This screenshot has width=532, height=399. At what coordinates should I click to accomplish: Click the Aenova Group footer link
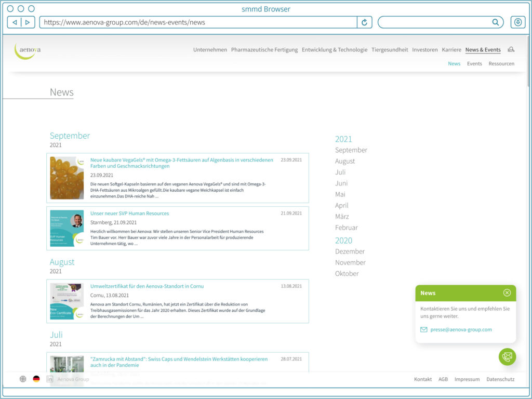click(x=73, y=379)
